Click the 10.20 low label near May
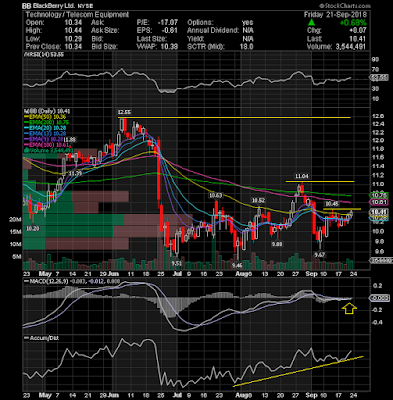This screenshot has height=400, width=393. [x=32, y=229]
